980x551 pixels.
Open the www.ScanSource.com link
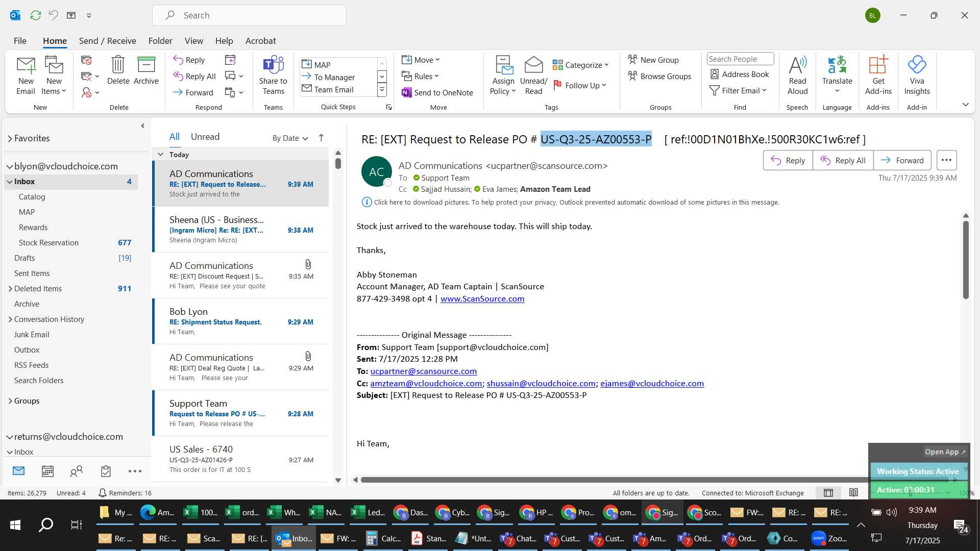[x=482, y=299]
